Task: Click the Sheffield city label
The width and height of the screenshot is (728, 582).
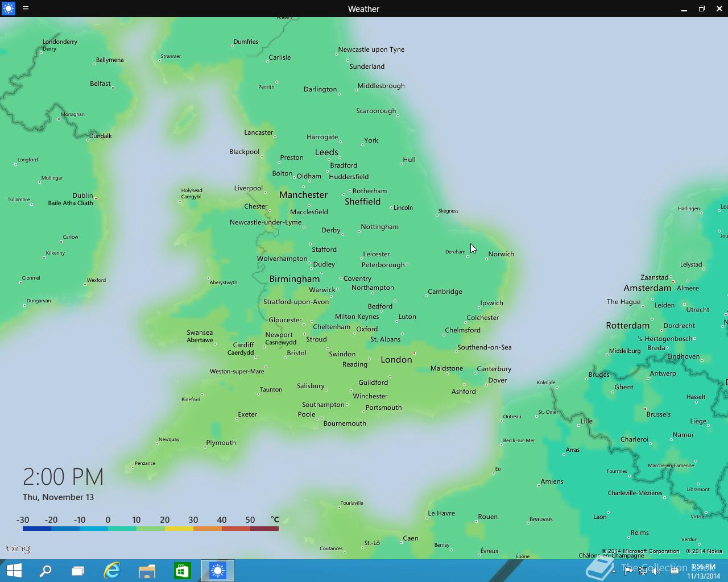Action: point(362,202)
